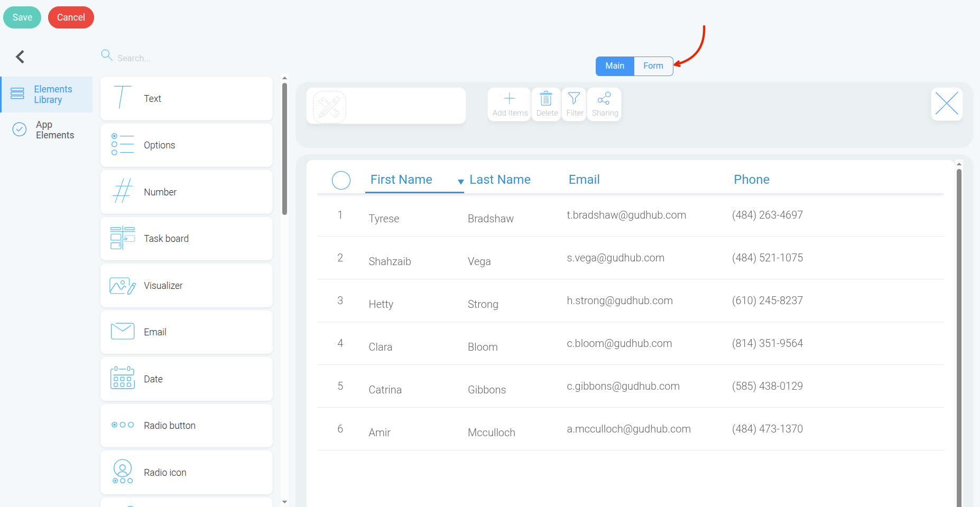Click the Cancel button
The image size is (980, 507).
pyautogui.click(x=71, y=17)
